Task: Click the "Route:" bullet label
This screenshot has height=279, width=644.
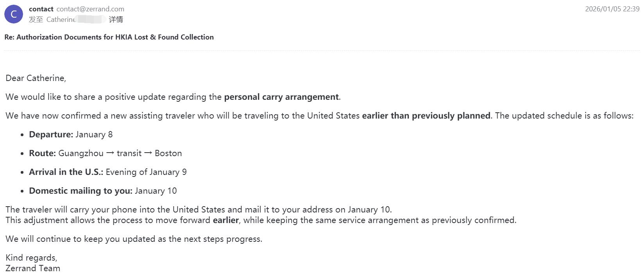Action: [x=43, y=153]
